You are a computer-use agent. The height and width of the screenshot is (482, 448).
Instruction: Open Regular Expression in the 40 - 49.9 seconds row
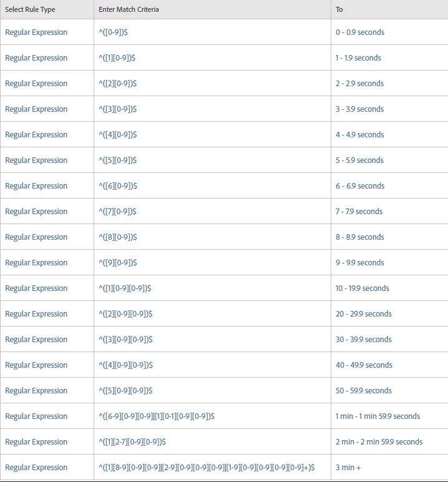[x=36, y=365]
